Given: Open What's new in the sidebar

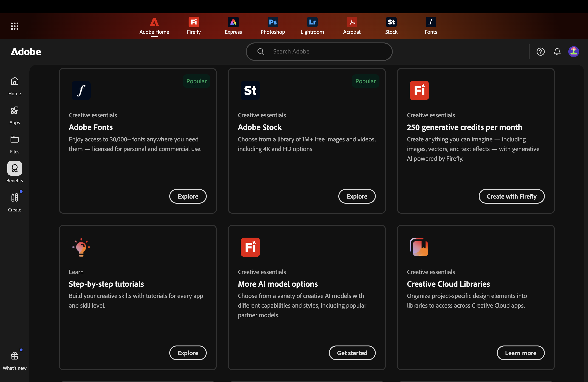Looking at the screenshot, I should pos(14,360).
